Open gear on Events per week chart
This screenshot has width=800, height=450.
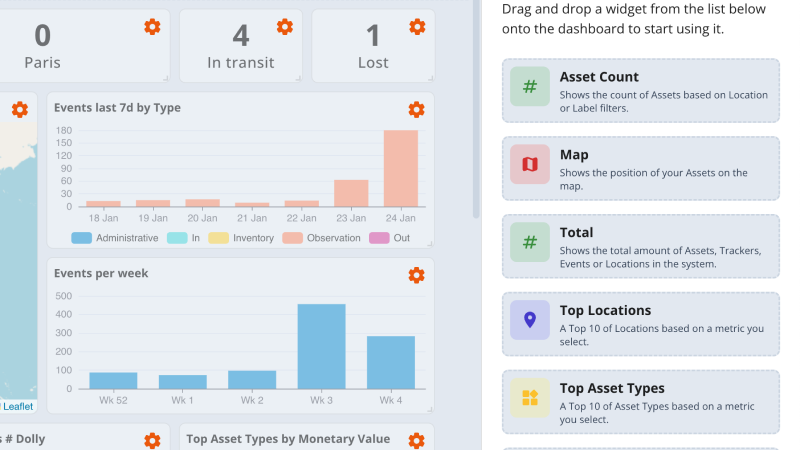[x=416, y=275]
